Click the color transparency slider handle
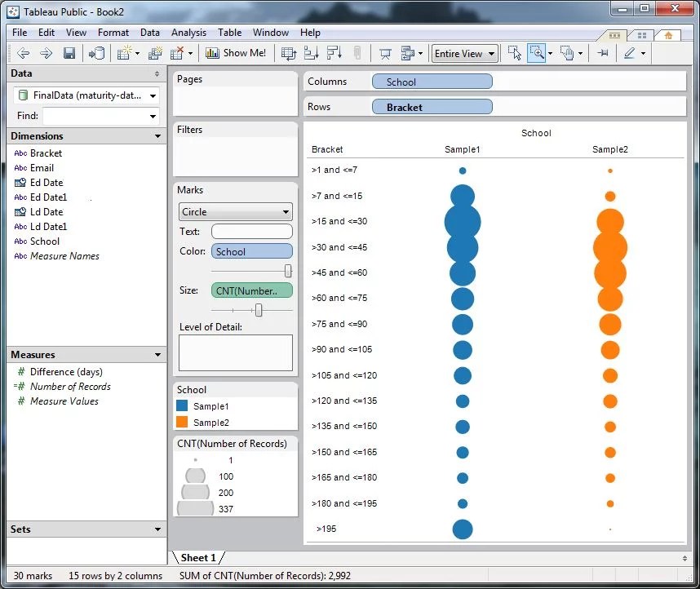The image size is (700, 589). pos(288,271)
